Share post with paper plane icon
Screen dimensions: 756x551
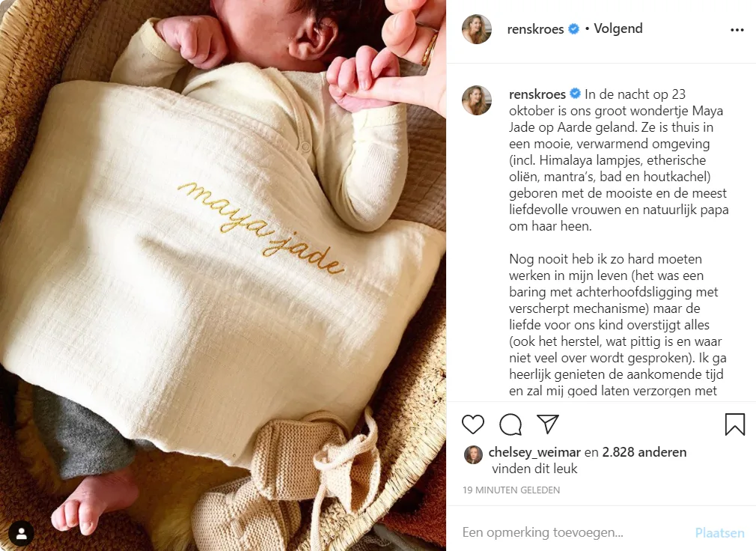[548, 424]
